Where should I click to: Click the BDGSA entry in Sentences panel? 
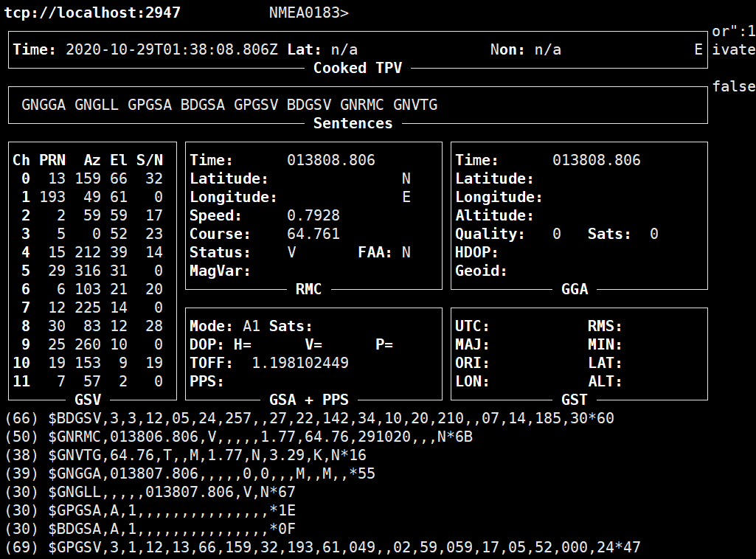201,105
